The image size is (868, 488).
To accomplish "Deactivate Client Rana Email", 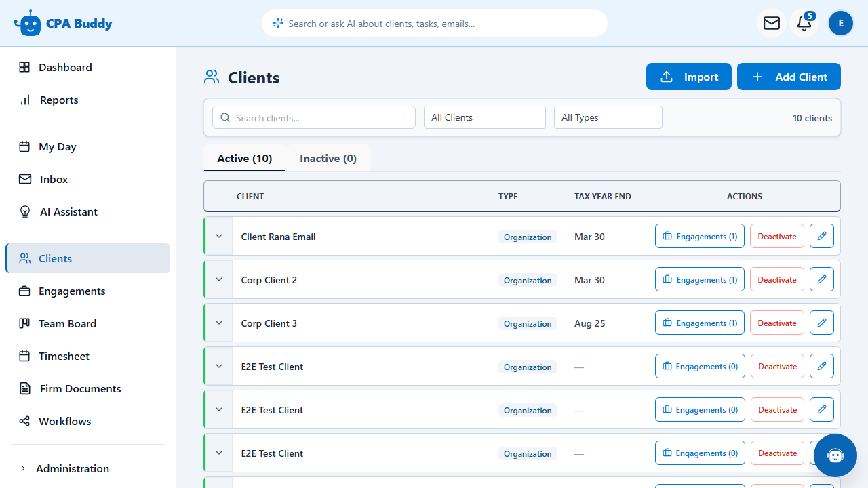I will coord(777,236).
